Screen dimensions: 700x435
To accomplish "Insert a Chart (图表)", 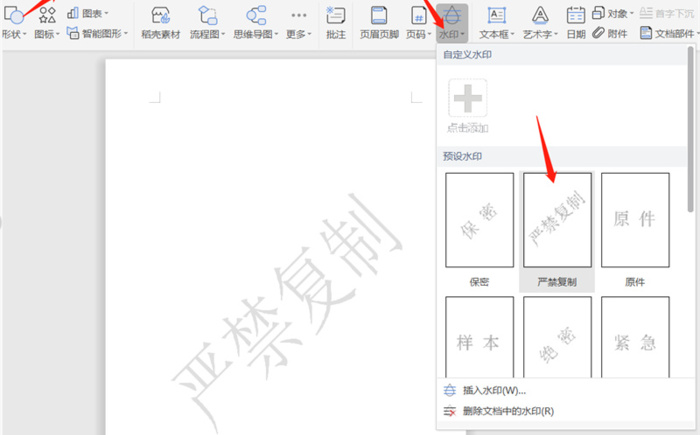I will 88,13.
